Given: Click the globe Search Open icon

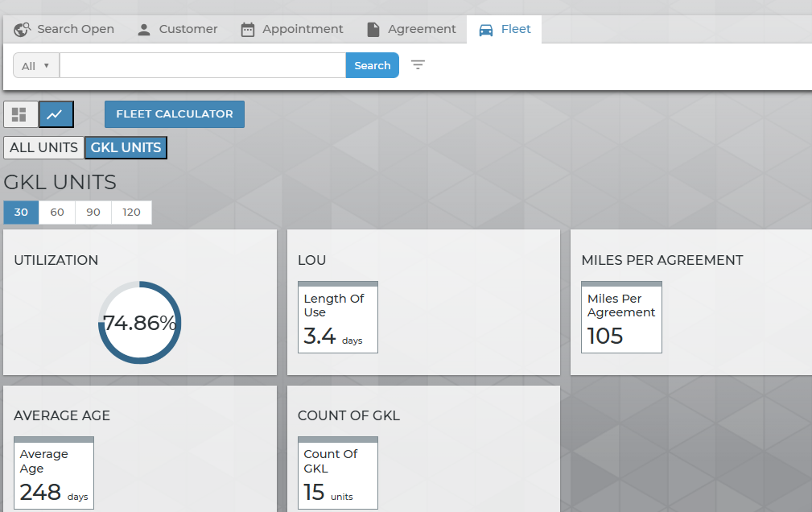Looking at the screenshot, I should pyautogui.click(x=22, y=30).
